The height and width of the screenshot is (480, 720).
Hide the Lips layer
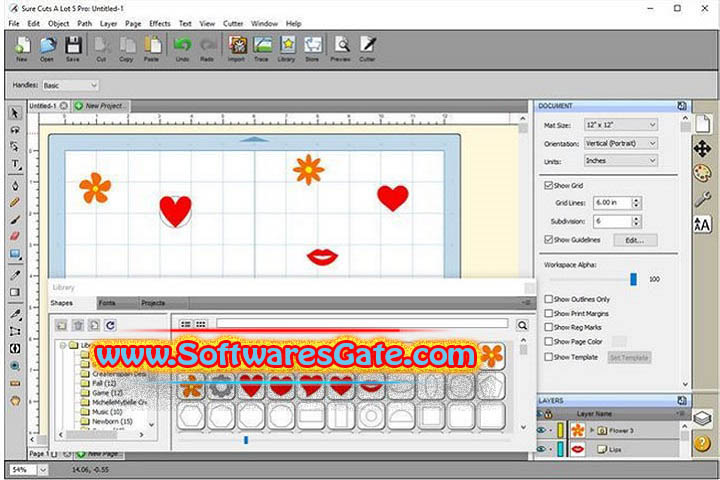(541, 449)
